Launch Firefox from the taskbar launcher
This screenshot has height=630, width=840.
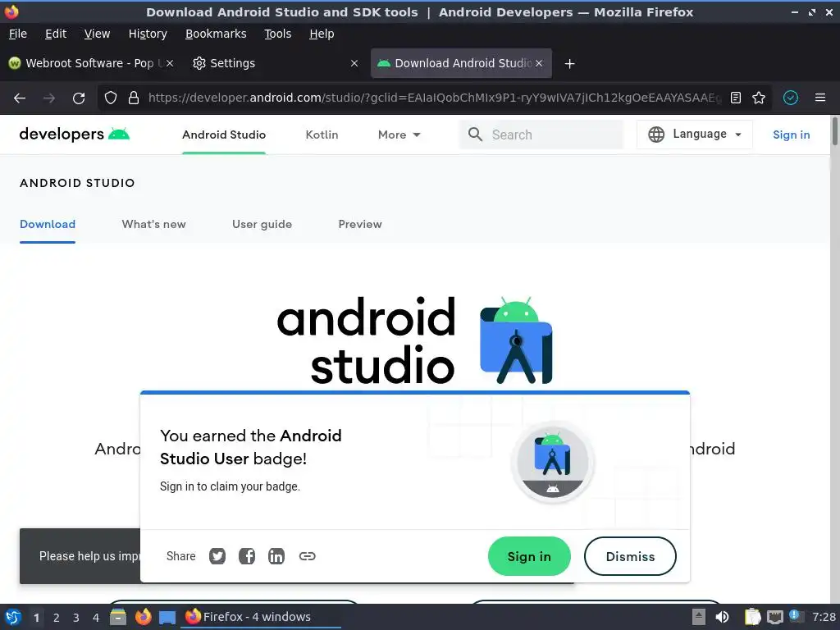pos(143,617)
